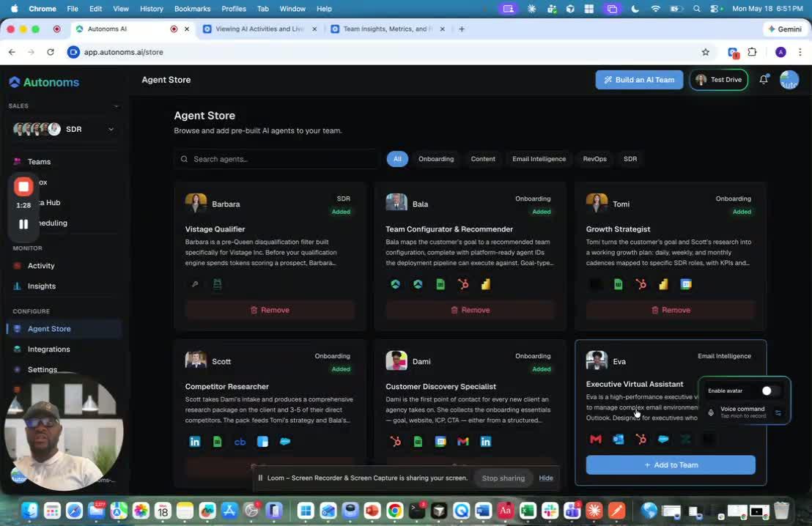Collapse the Sales section chevron
This screenshot has height=526, width=812.
[116, 105]
